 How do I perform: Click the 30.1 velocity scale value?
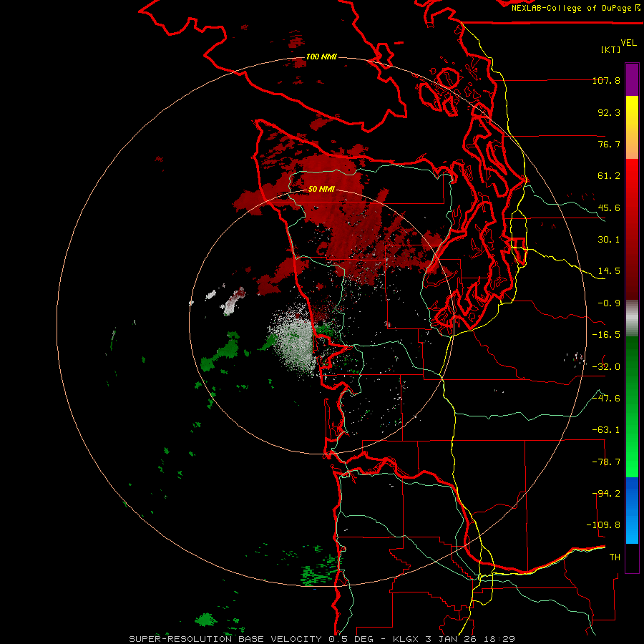pos(609,240)
